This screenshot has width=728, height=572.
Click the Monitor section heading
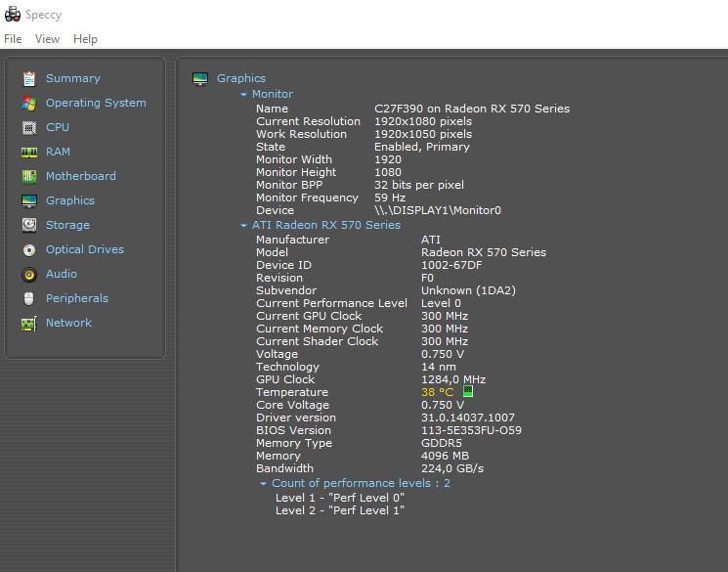tap(273, 94)
